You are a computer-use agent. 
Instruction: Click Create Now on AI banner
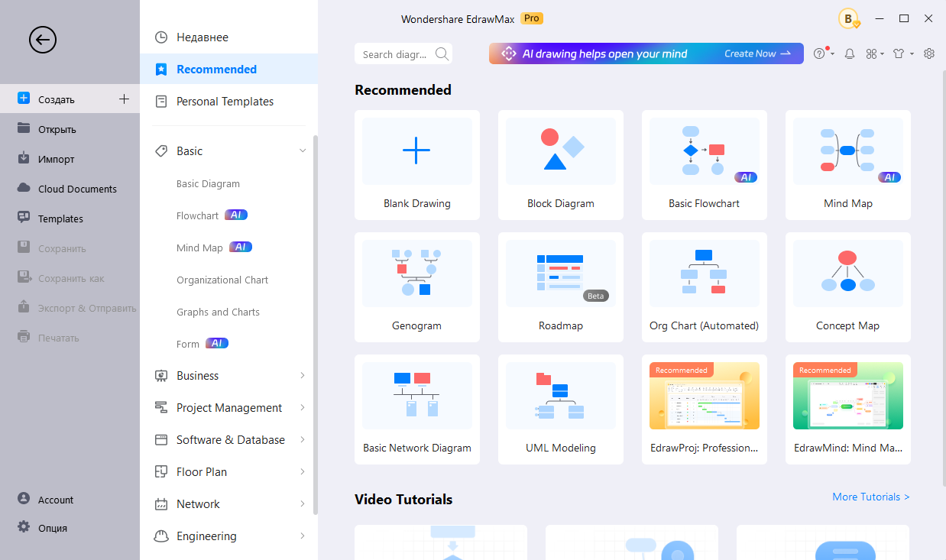click(756, 53)
